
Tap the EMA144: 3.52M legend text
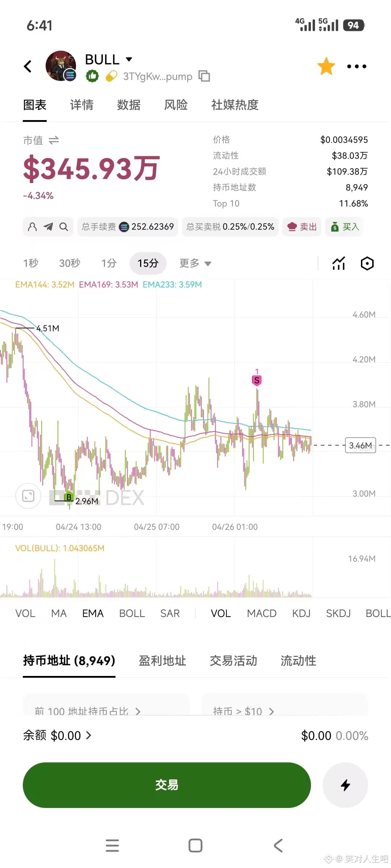45,285
